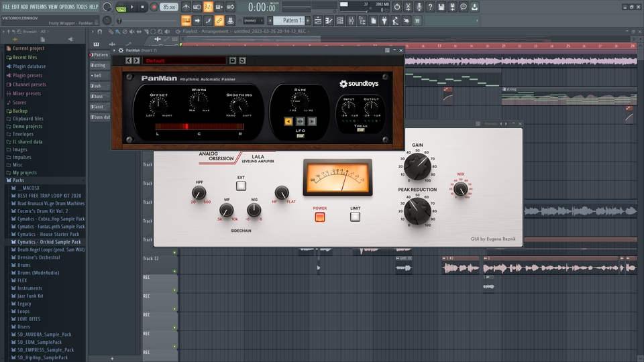Open the content library shopping cart icon
The image size is (644, 362).
pos(417,21)
